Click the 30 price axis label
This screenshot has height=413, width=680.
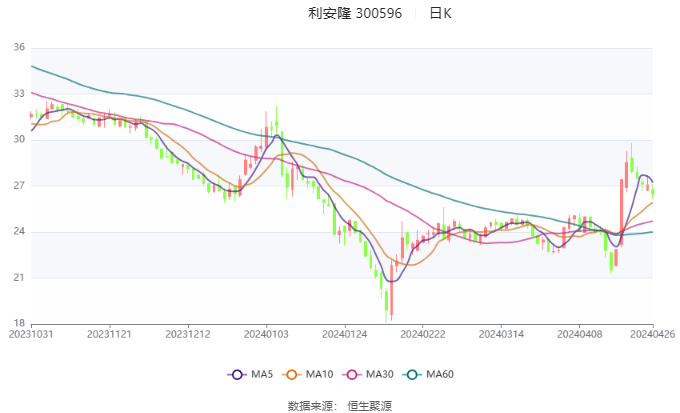[x=19, y=139]
